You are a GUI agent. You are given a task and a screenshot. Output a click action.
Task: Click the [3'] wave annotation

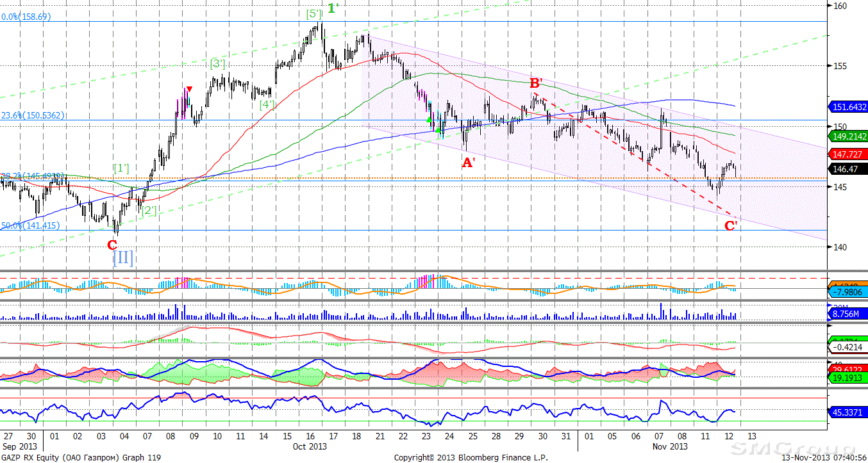(x=217, y=63)
